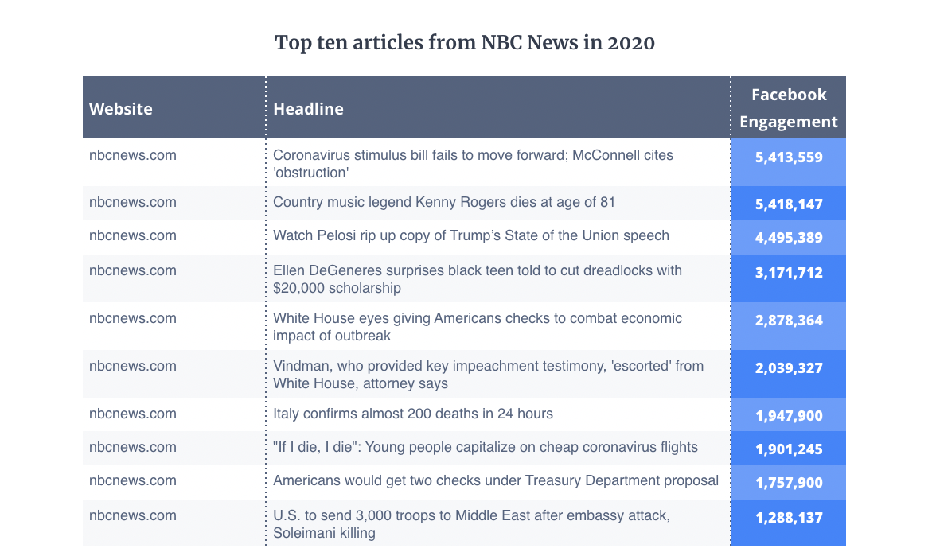Click nbcnews.com beside the Kenny Rogers headline
936x560 pixels.
[x=132, y=203]
